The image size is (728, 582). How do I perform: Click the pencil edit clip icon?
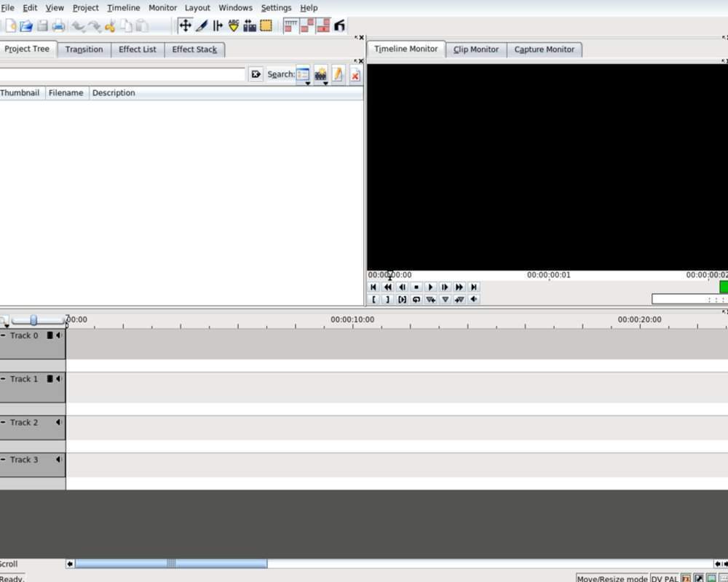point(338,74)
